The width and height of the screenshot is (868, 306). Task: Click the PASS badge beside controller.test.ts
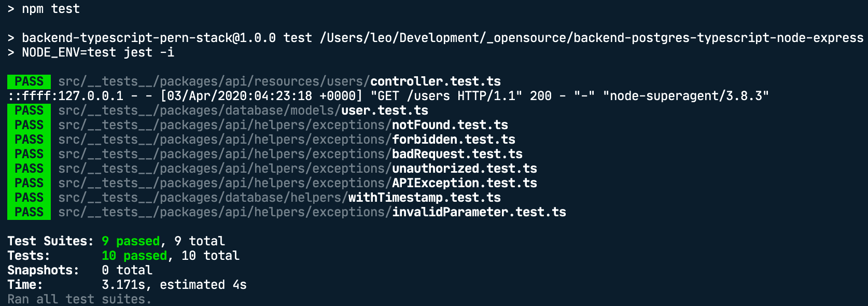29,81
